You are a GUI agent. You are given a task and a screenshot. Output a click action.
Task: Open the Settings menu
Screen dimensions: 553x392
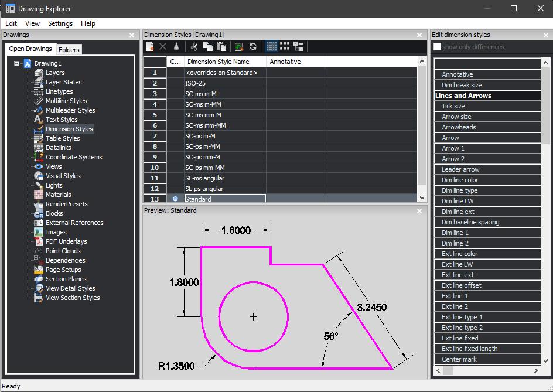coord(60,23)
